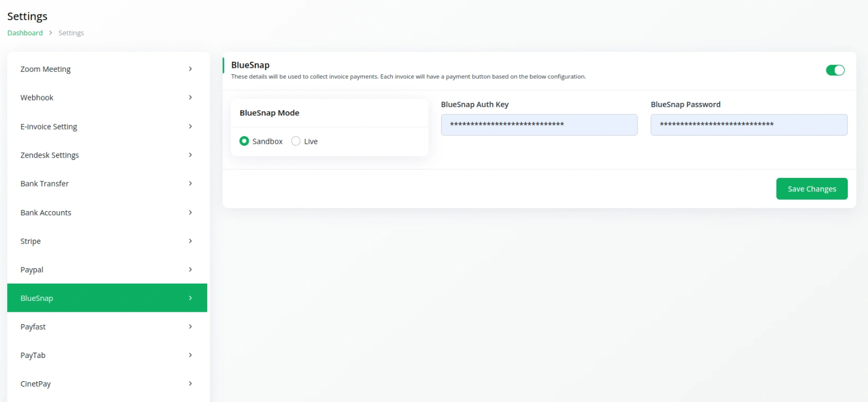Image resolution: width=868 pixels, height=402 pixels.
Task: Go to Dashboard breadcrumb link
Action: 25,33
